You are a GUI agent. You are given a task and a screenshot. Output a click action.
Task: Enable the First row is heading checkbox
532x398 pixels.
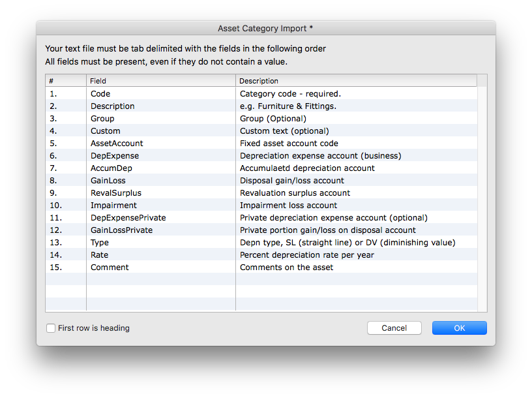[x=51, y=328]
